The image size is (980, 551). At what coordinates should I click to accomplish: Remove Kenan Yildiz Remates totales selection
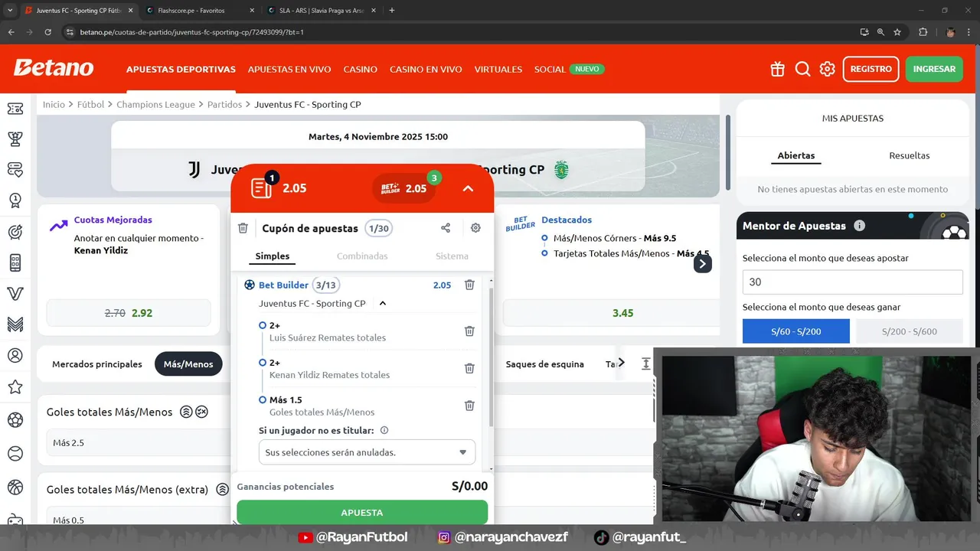(x=469, y=368)
